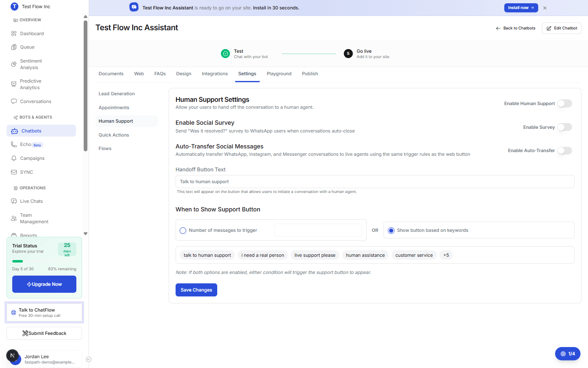This screenshot has height=368, width=588.
Task: Open the Playground tab
Action: [279, 74]
